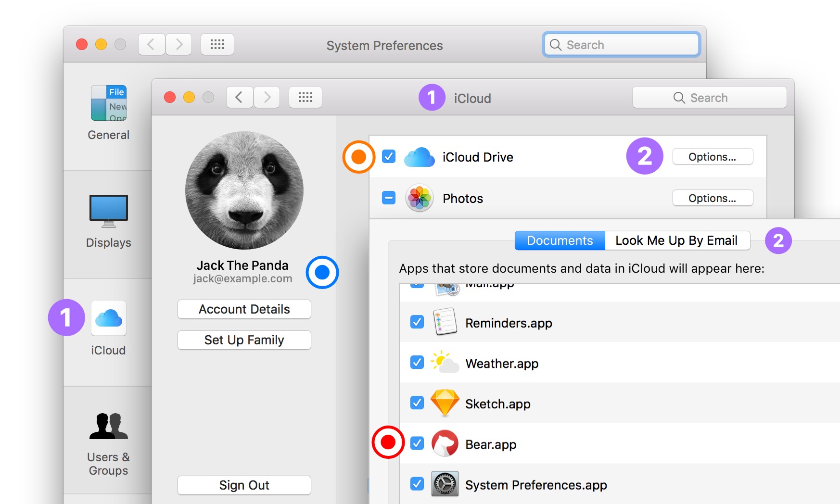Click the Bear.app icon
The width and height of the screenshot is (840, 504).
tap(445, 444)
